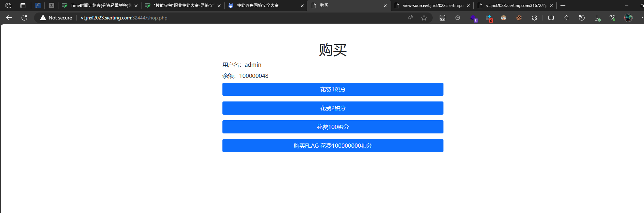The image size is (644, 213).
Task: Open the cookie editor extension icon
Action: click(519, 18)
